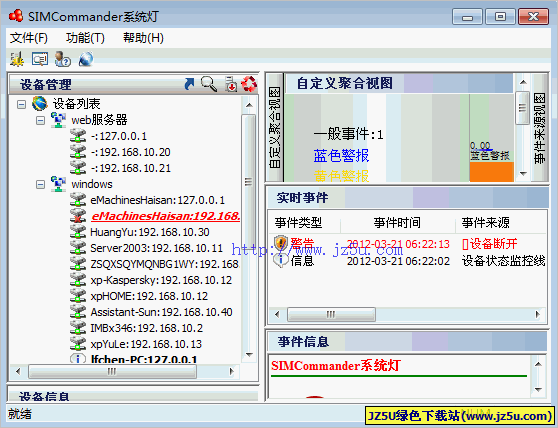Select ZSQXSQYMQNBG1WY device in tree
558x428 pixels.
(x=164, y=264)
